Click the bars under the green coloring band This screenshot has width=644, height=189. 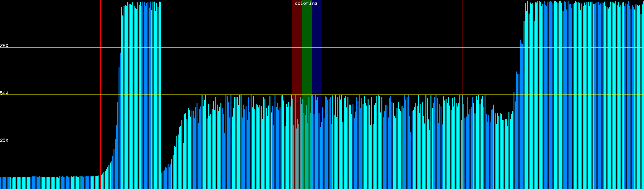point(307,157)
